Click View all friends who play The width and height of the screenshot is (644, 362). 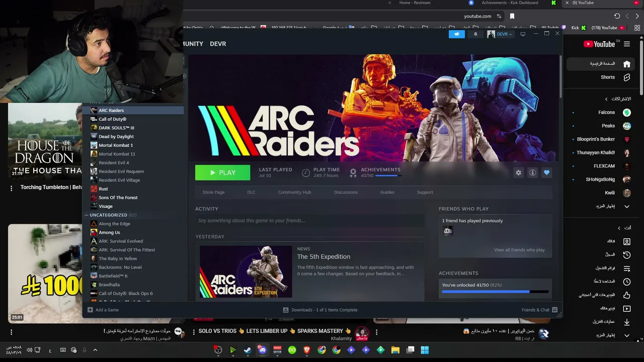519,250
